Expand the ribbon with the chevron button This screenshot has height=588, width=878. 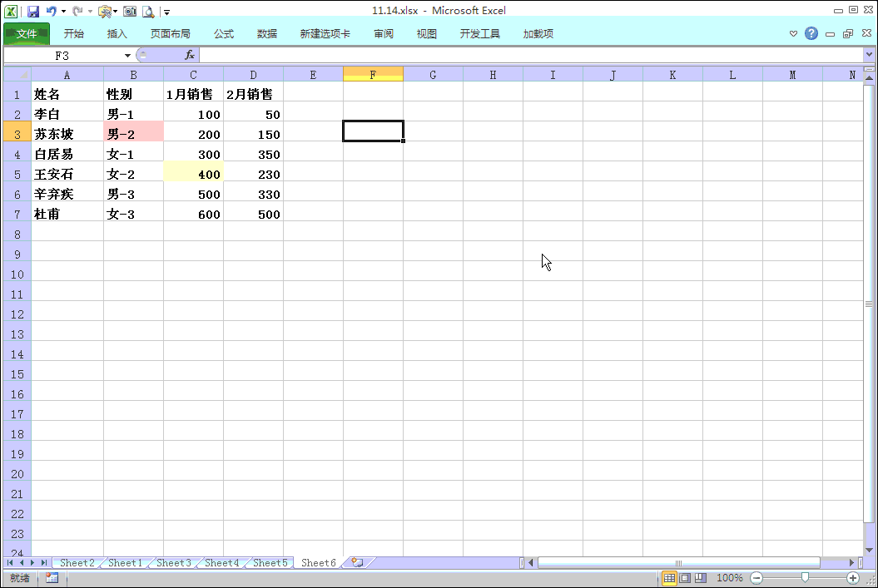tap(793, 33)
